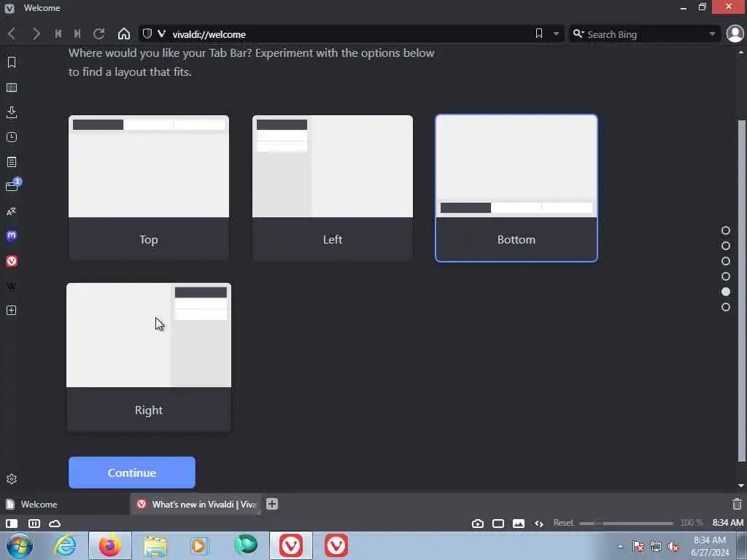This screenshot has width=747, height=560.
Task: Expand the search field history dropdown
Action: coord(712,34)
